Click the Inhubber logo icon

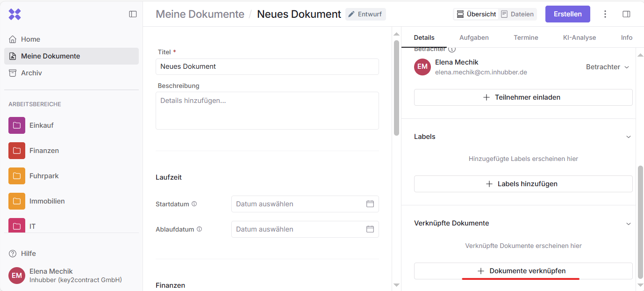15,15
